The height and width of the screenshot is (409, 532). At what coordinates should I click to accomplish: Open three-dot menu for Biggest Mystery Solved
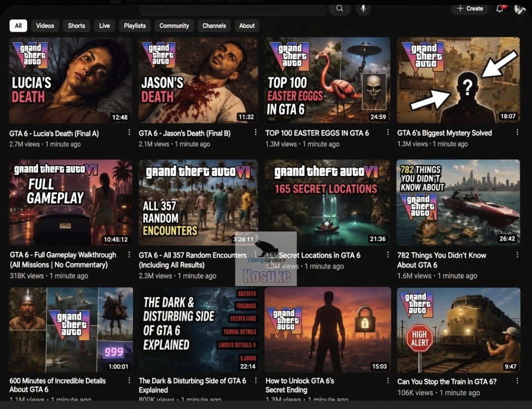[x=517, y=133]
